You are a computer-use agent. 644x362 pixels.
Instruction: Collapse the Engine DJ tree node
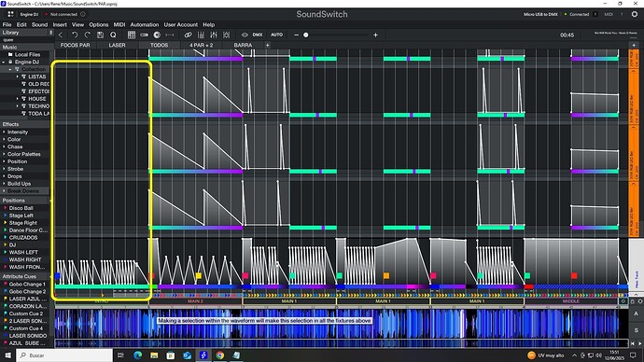pos(4,62)
